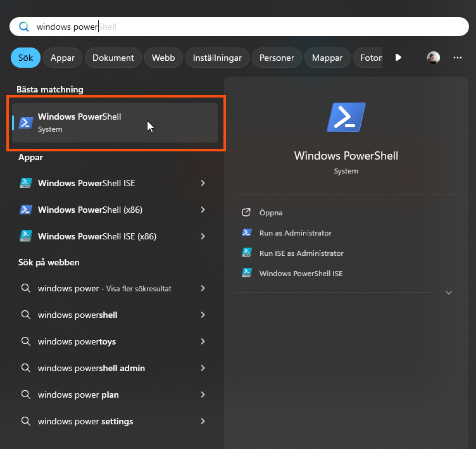Click Öppna to open PowerShell

coord(271,213)
